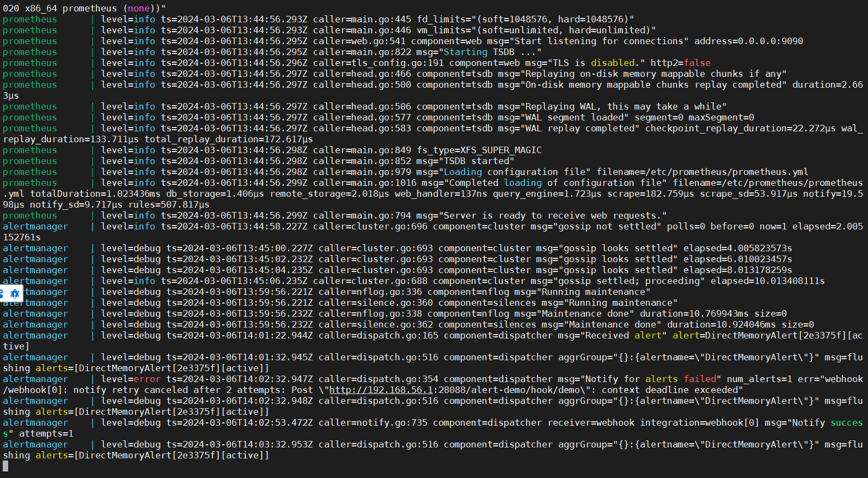Click the text "caller=tls_config.go:191"
This screenshot has height=478, width=868.
tap(378, 63)
